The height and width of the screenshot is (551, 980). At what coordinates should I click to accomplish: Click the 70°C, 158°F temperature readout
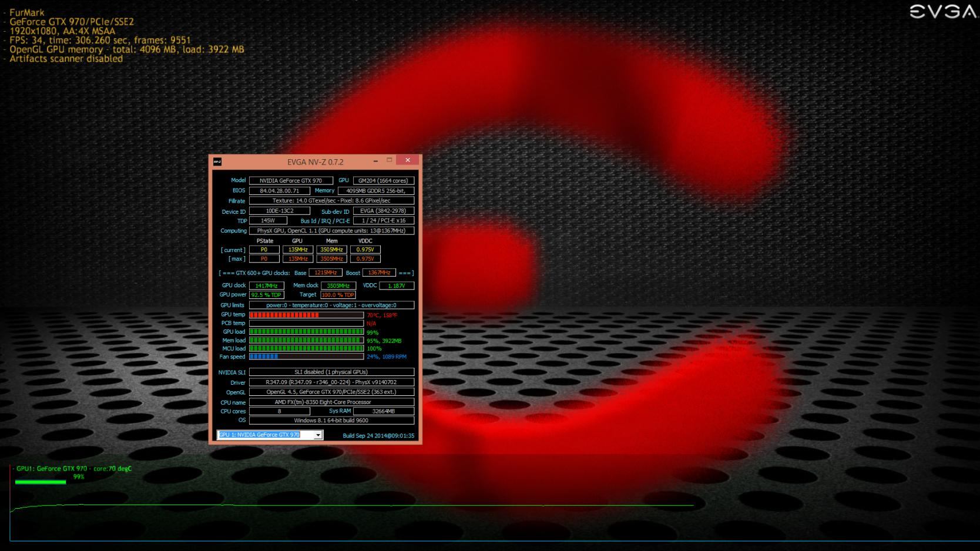(x=382, y=315)
